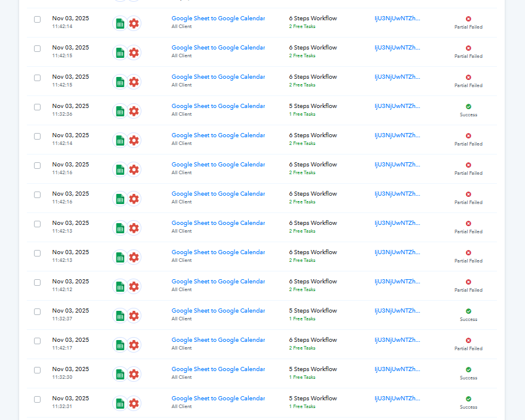
Task: Click the 'Success' label in the 11:32:30 row
Action: tap(468, 378)
